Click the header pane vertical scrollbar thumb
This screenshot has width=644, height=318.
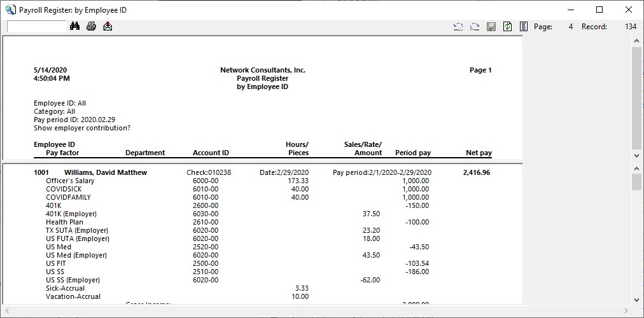pos(636,99)
